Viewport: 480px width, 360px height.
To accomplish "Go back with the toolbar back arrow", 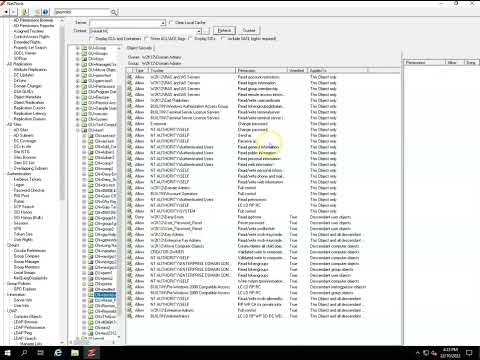I will [6, 12].
